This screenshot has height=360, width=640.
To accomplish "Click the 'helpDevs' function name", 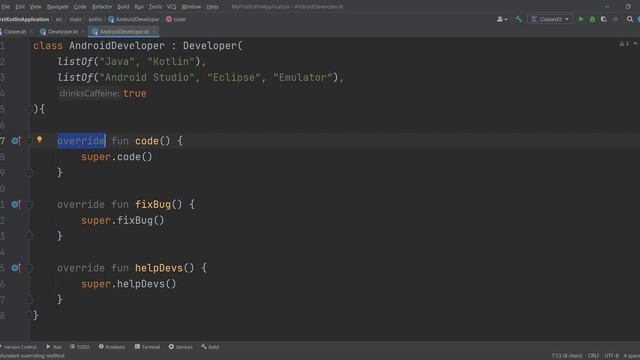I will (159, 268).
